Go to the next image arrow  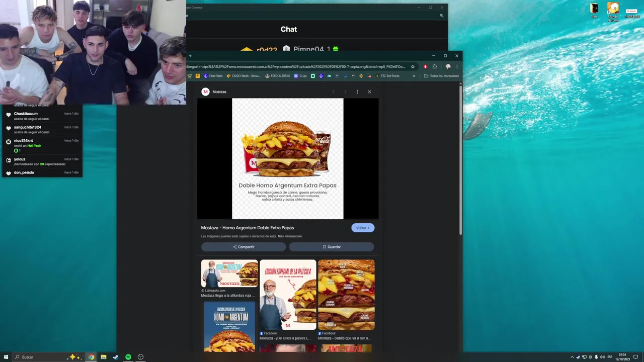tap(345, 92)
